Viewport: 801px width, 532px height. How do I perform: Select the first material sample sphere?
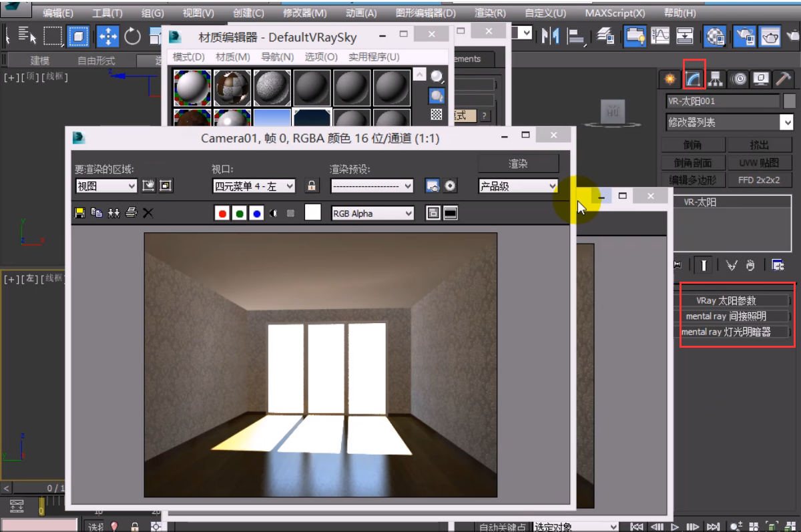[x=193, y=87]
